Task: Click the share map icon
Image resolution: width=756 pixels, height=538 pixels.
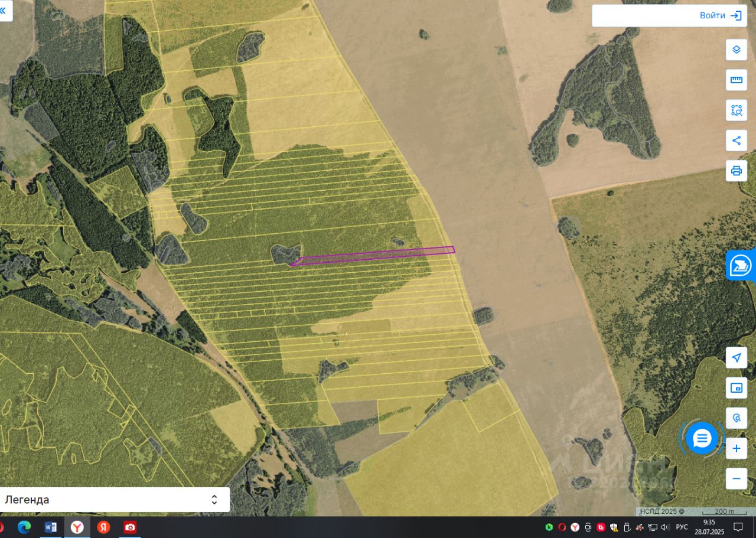Action: coord(736,141)
